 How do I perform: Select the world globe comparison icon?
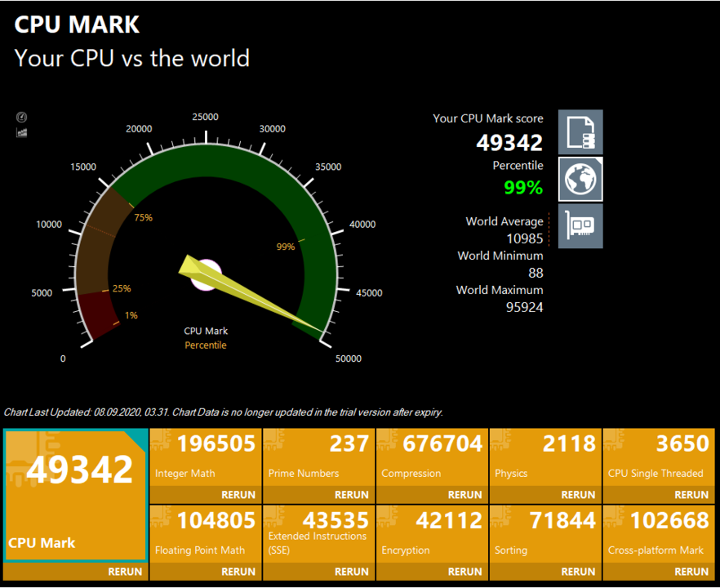(x=580, y=179)
